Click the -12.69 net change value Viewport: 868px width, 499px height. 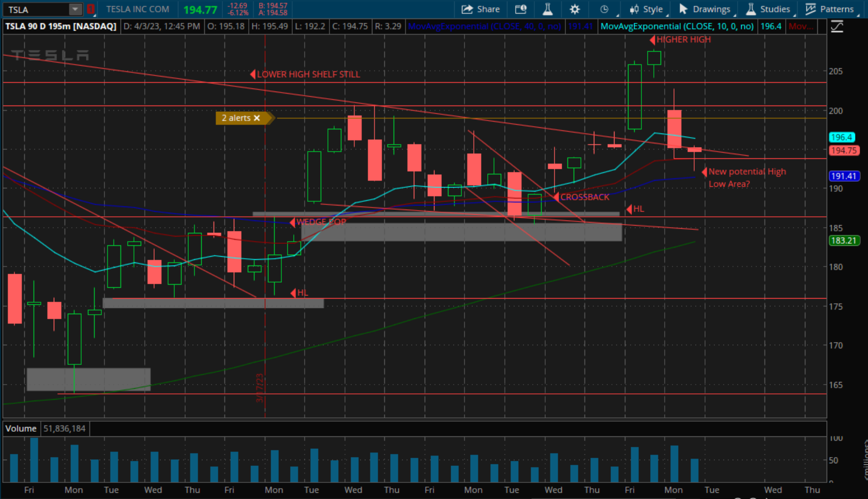(238, 6)
